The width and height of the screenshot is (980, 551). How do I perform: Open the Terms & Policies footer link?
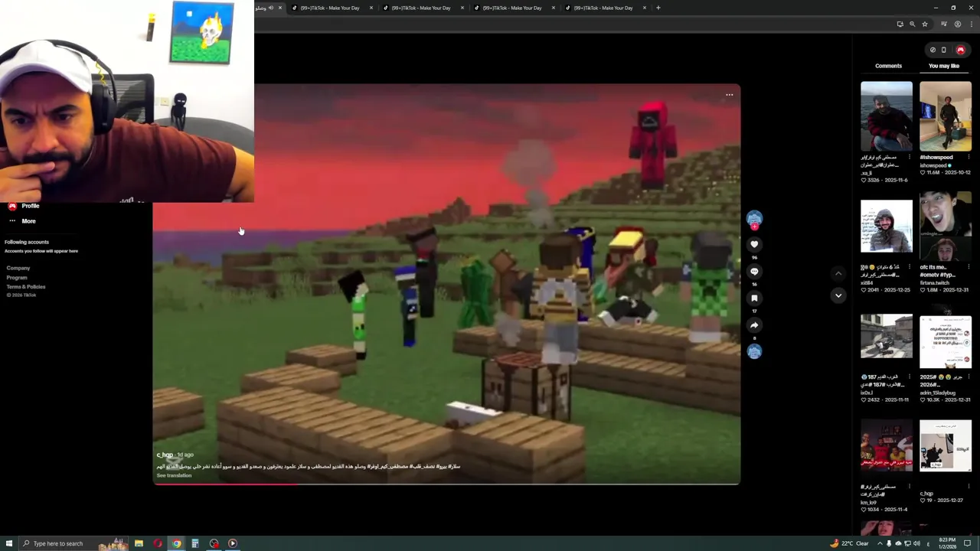[x=26, y=286]
